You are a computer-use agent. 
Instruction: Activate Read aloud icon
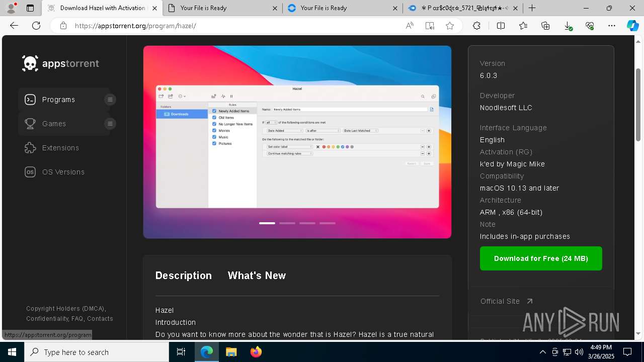coord(410,26)
